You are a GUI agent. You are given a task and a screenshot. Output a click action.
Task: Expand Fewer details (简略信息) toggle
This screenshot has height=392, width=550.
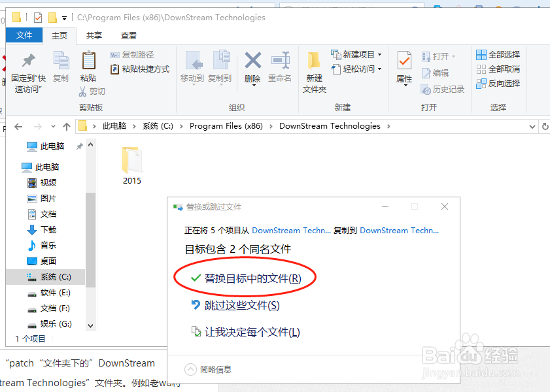point(208,370)
